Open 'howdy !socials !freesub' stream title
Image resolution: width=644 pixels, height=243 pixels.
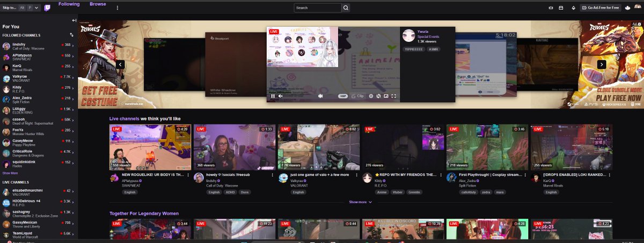(228, 175)
